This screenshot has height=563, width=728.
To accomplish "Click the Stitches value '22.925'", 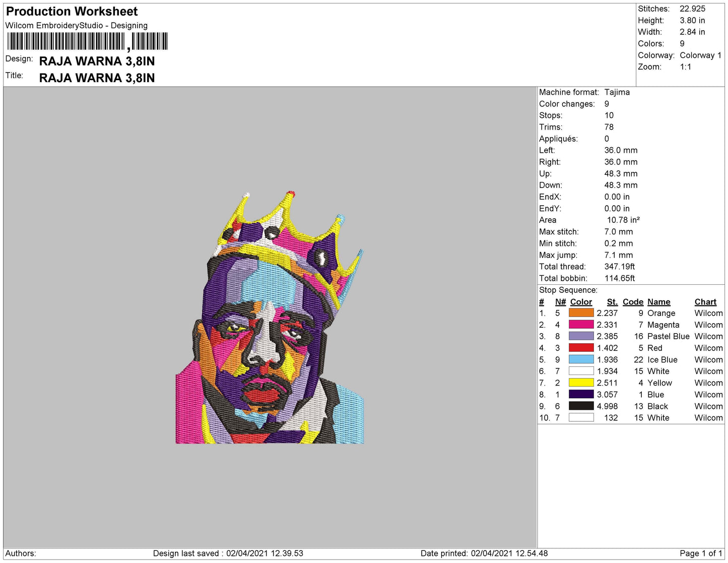I will point(692,9).
